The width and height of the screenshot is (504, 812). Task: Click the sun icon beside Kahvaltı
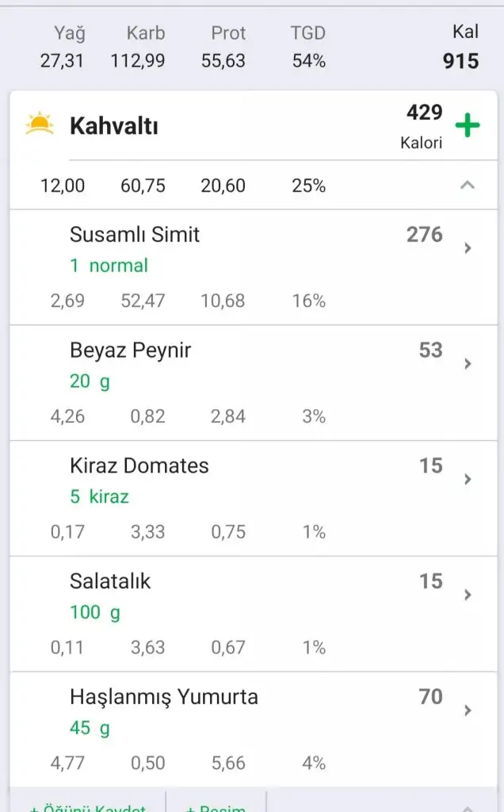click(39, 125)
